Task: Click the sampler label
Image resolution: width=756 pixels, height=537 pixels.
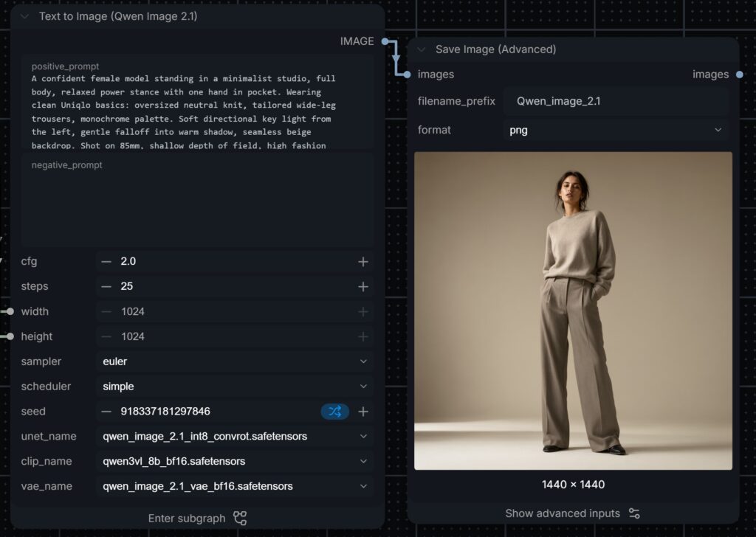Action: [41, 361]
